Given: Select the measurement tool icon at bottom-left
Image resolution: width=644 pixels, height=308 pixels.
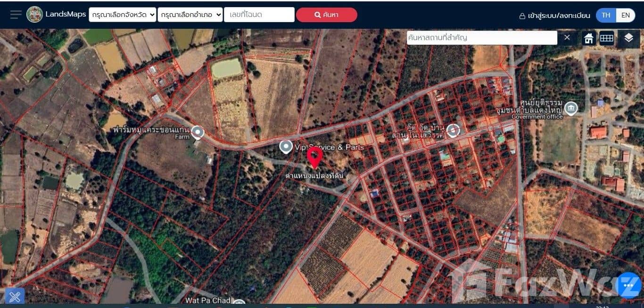Looking at the screenshot, I should point(15,297).
